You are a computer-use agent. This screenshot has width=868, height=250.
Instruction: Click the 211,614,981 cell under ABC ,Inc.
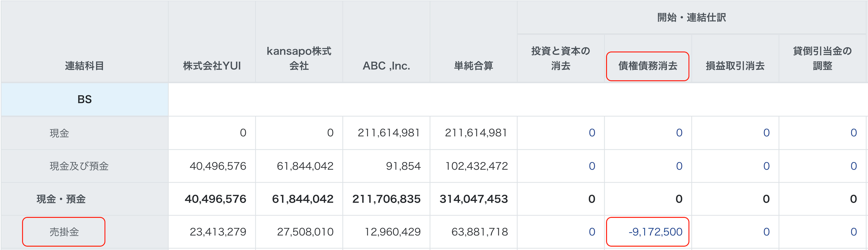pos(389,133)
